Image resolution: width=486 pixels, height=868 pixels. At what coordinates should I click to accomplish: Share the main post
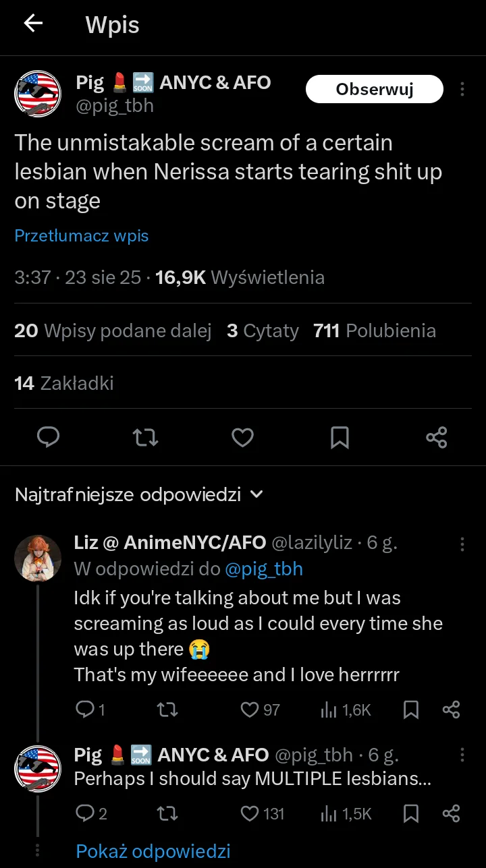tap(437, 438)
